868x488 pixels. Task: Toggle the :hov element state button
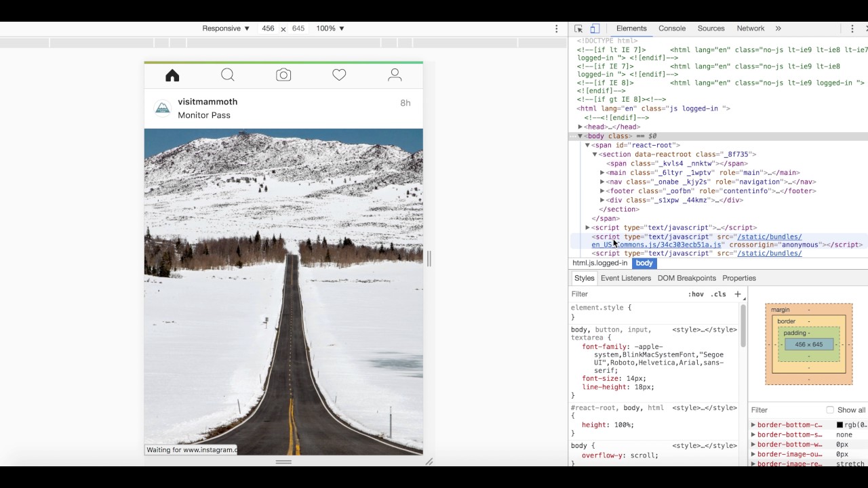click(x=696, y=294)
